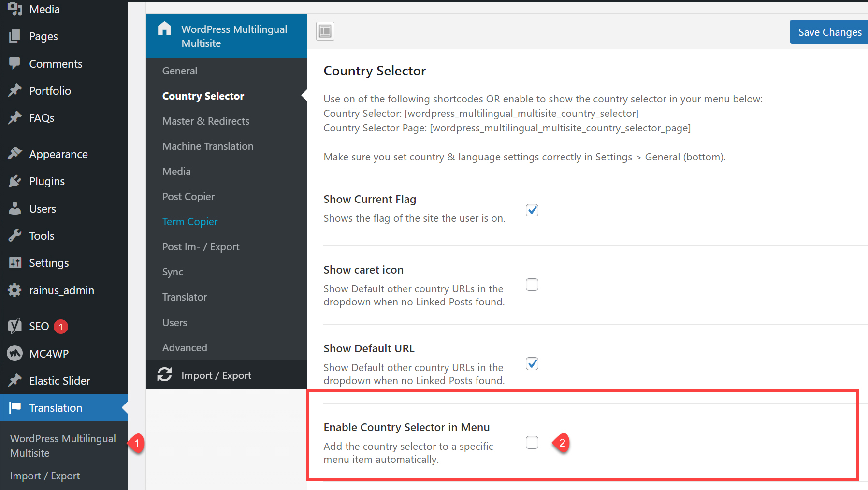Click the home icon in plugin header
Viewport: 868px width, 490px height.
pos(164,29)
